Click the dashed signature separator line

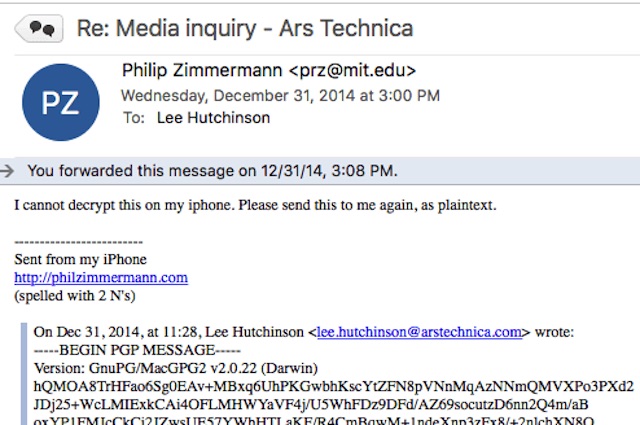(x=78, y=242)
